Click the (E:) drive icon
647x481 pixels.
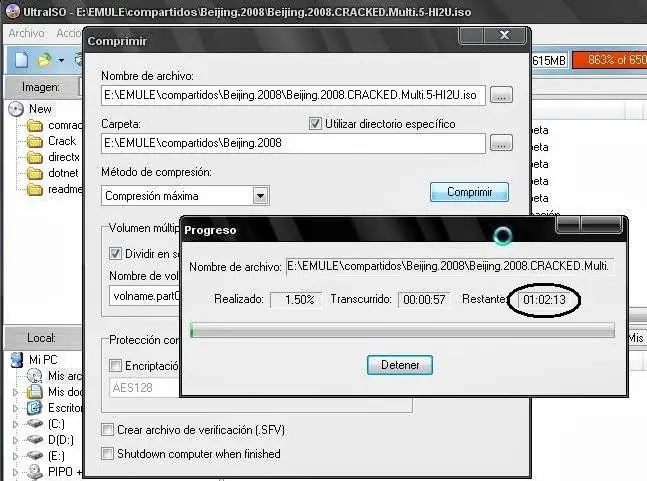tap(35, 456)
